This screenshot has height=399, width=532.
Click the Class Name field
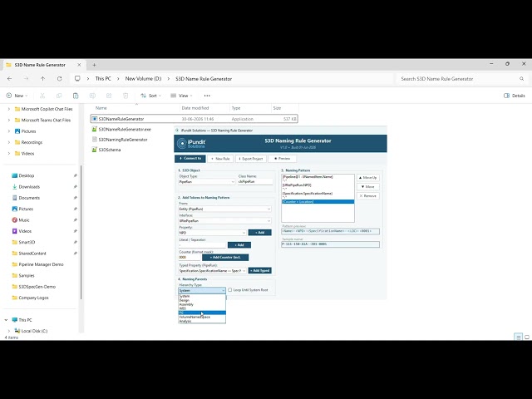(255, 181)
